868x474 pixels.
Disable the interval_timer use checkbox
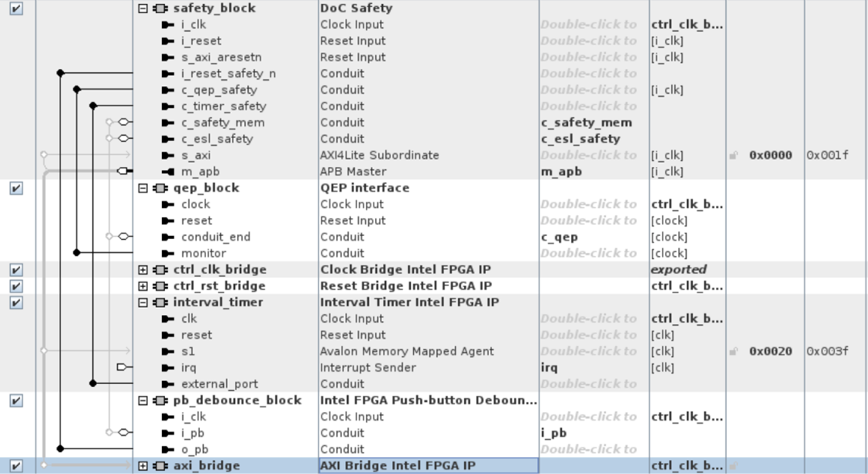point(16,302)
